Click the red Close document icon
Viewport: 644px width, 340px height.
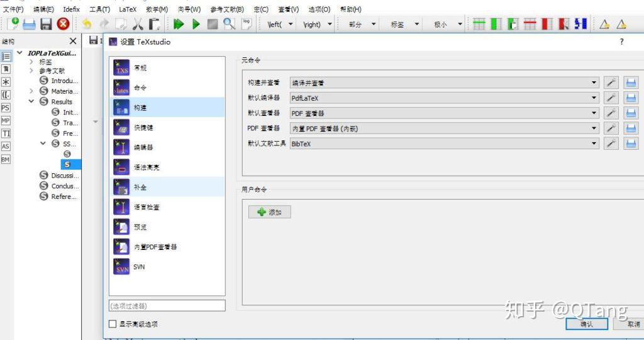(63, 25)
